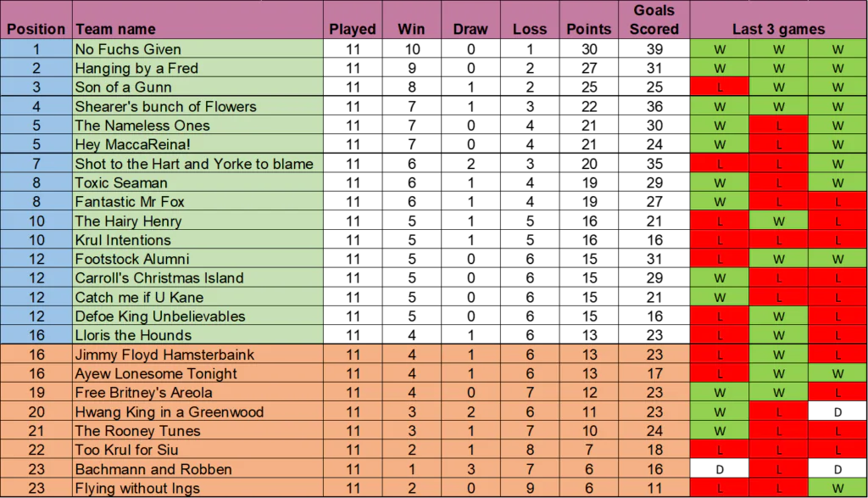The width and height of the screenshot is (868, 498).
Task: Click Free Britney's Areola team name
Action: (x=143, y=393)
